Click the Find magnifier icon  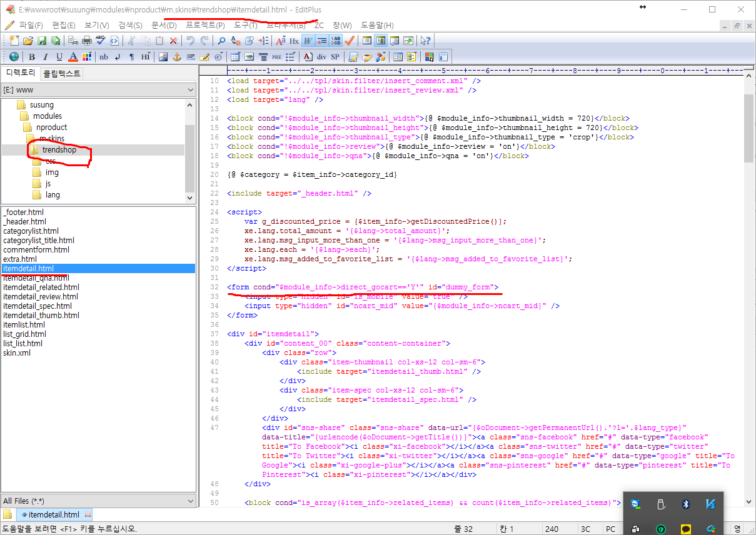tap(221, 41)
